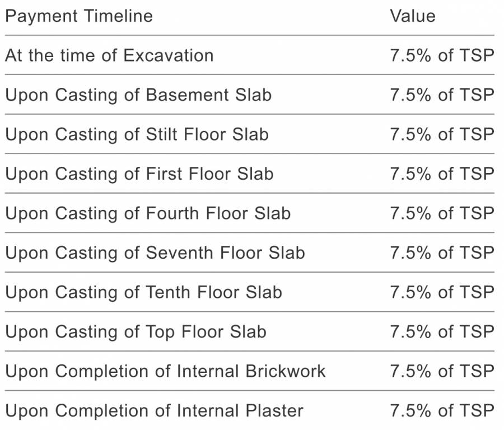This screenshot has width=504, height=430.
Task: Select Upon Casting of Seventh Floor Slab
Action: [155, 253]
